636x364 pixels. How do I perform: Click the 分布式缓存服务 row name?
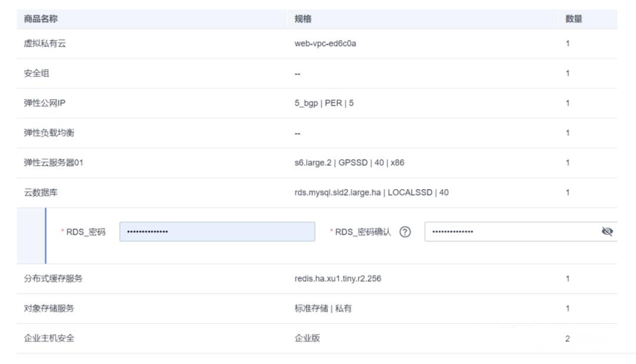click(x=53, y=279)
